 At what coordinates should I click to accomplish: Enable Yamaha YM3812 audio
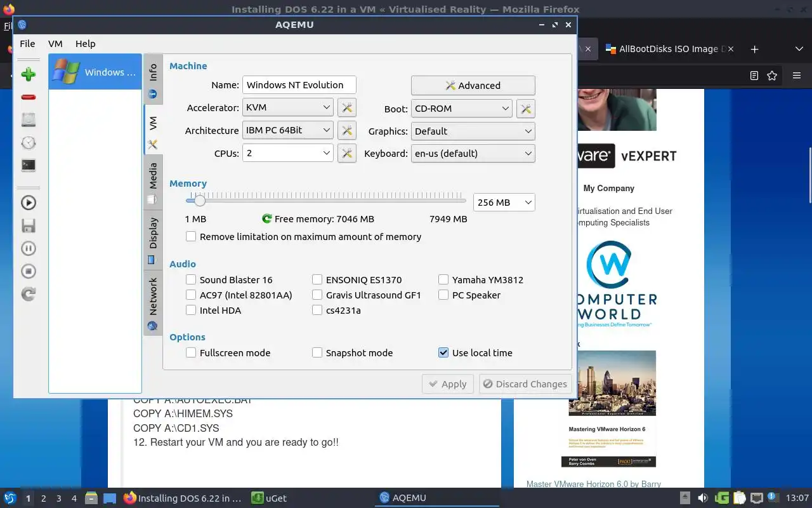[x=443, y=279]
